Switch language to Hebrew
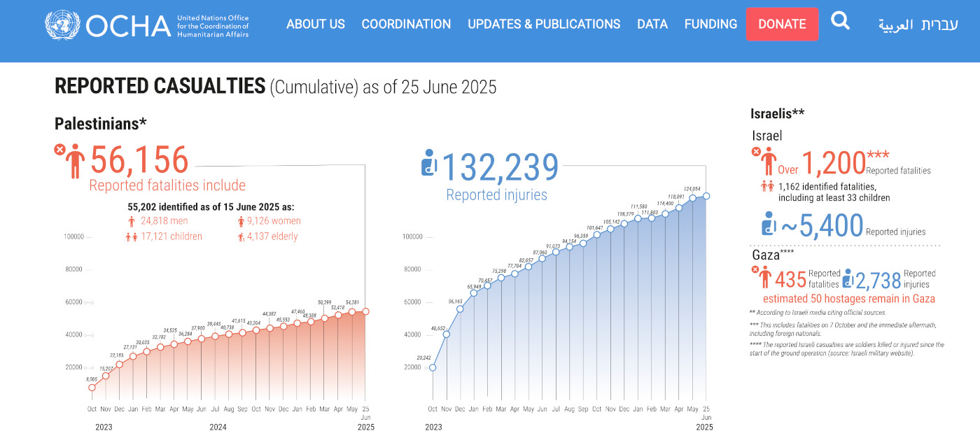 939,25
